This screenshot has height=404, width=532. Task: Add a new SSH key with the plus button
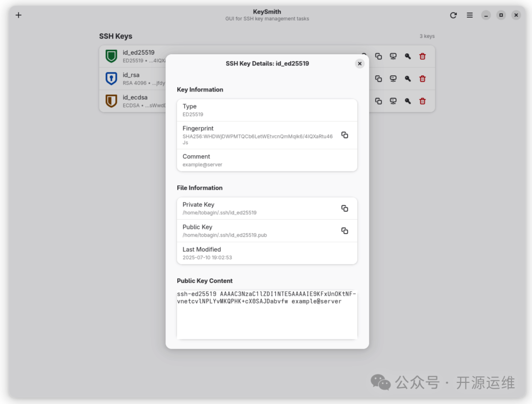(19, 15)
